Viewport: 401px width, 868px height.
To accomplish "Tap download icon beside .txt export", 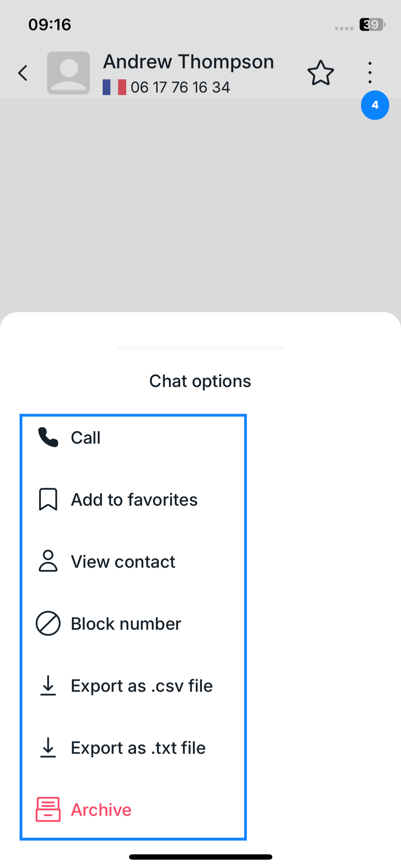I will coord(48,747).
